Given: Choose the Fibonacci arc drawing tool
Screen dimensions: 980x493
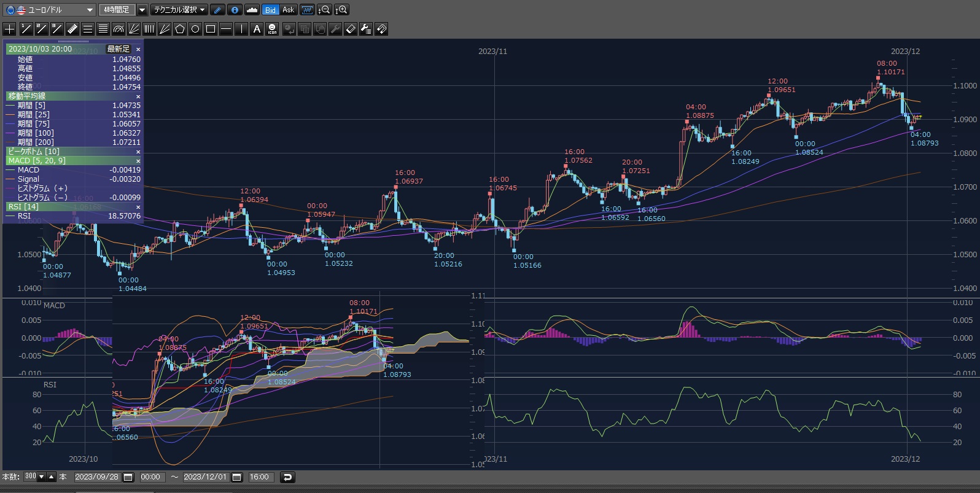Looking at the screenshot, I should [119, 29].
